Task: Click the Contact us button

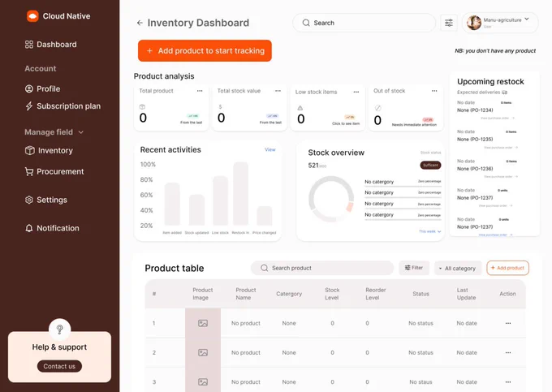Action: click(x=59, y=366)
